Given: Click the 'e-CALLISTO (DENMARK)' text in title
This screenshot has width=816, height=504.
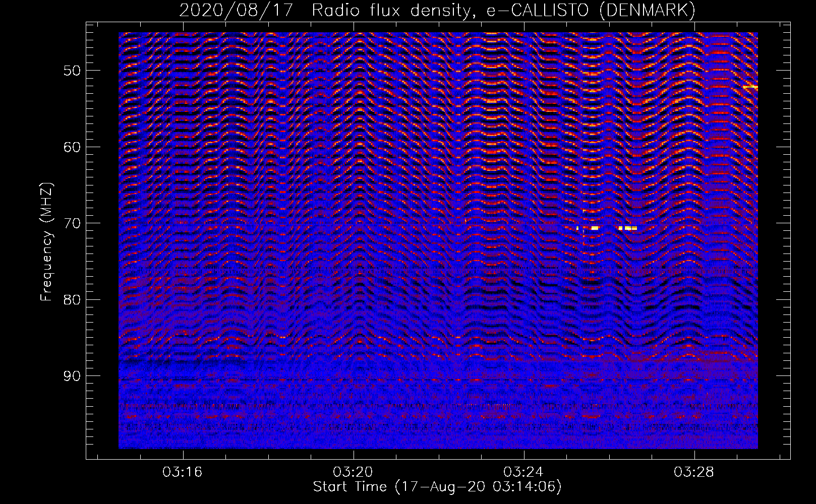Looking at the screenshot, I should [x=591, y=10].
